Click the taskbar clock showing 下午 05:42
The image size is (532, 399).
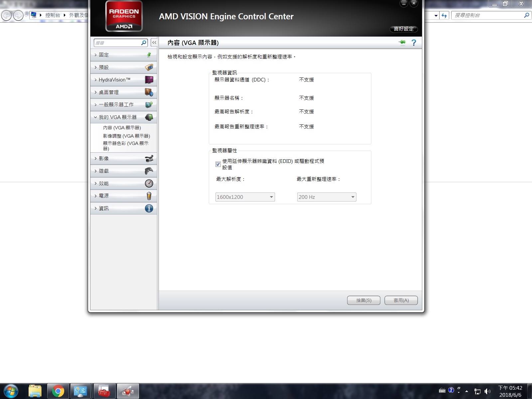tap(510, 391)
